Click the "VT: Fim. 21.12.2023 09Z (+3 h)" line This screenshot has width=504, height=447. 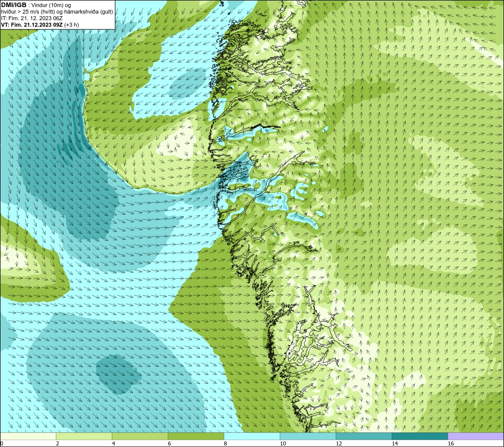coord(40,25)
